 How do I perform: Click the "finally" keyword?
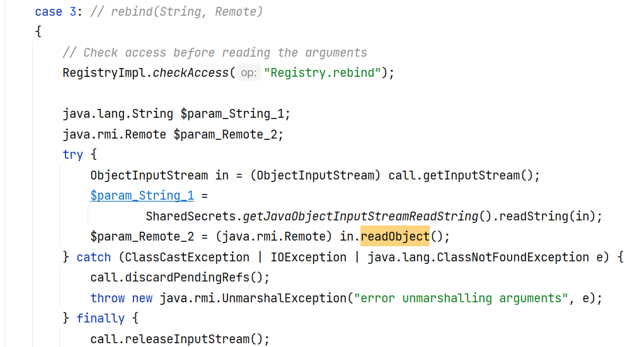[x=100, y=319]
